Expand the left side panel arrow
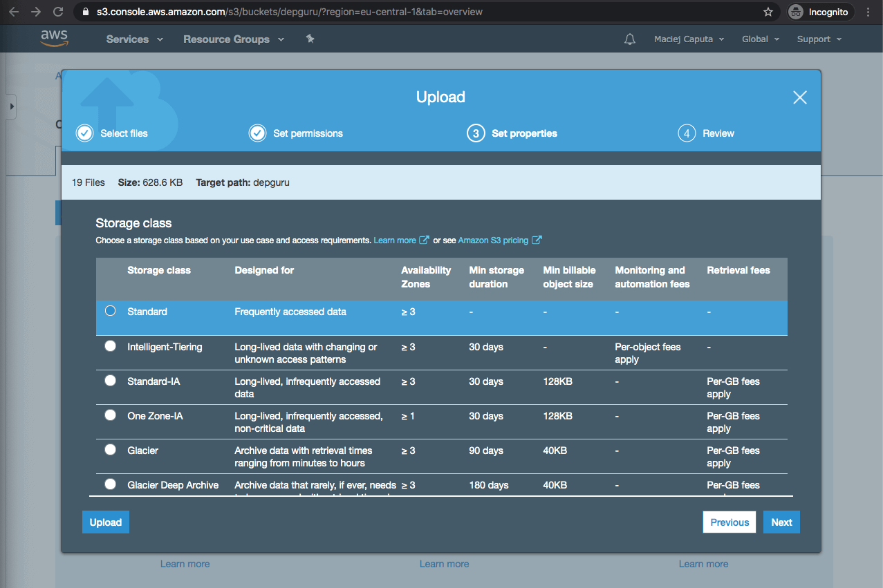Image resolution: width=883 pixels, height=588 pixels. tap(12, 107)
